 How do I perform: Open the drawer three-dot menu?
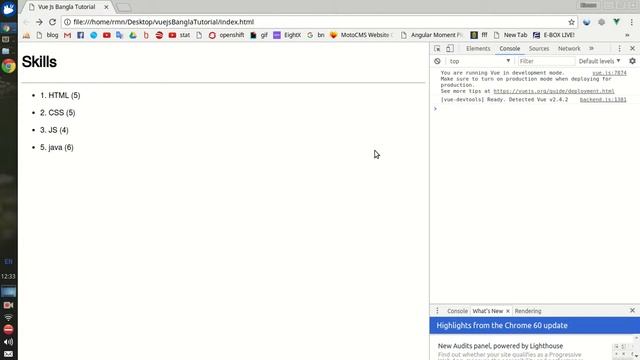click(x=437, y=311)
